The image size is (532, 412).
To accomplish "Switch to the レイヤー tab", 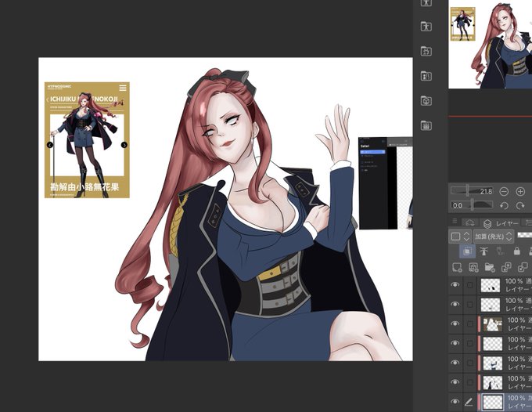I will click(501, 223).
